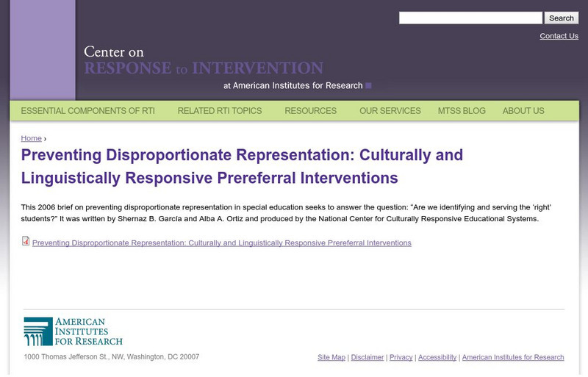Viewport: 588px width, 377px height.
Task: Open Related RTI Topics menu
Action: (220, 111)
